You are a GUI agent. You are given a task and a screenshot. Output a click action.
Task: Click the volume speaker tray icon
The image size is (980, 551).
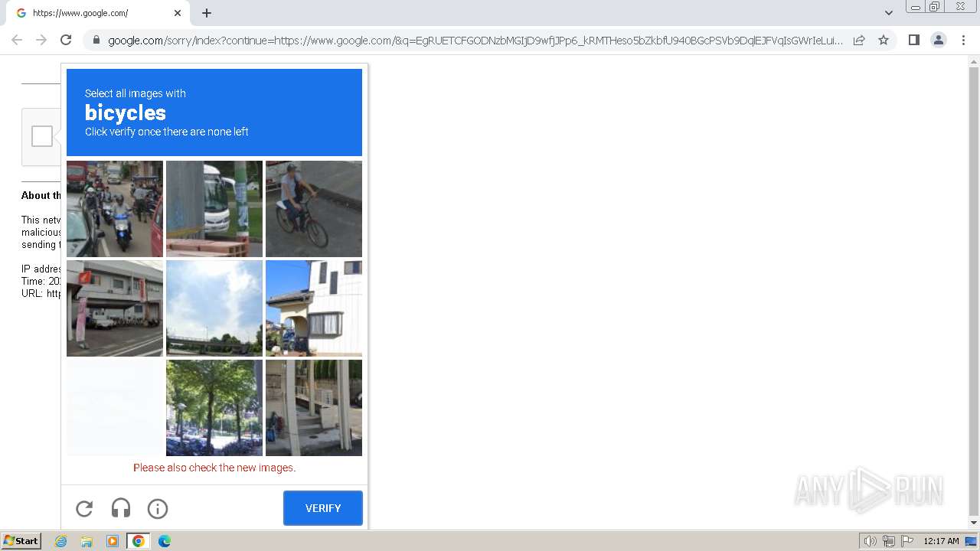(x=870, y=541)
